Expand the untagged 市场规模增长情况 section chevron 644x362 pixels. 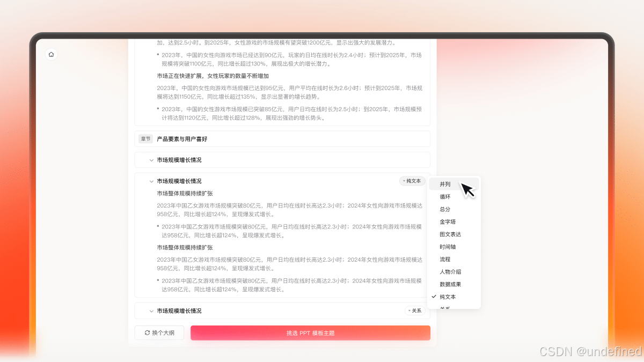tap(151, 160)
